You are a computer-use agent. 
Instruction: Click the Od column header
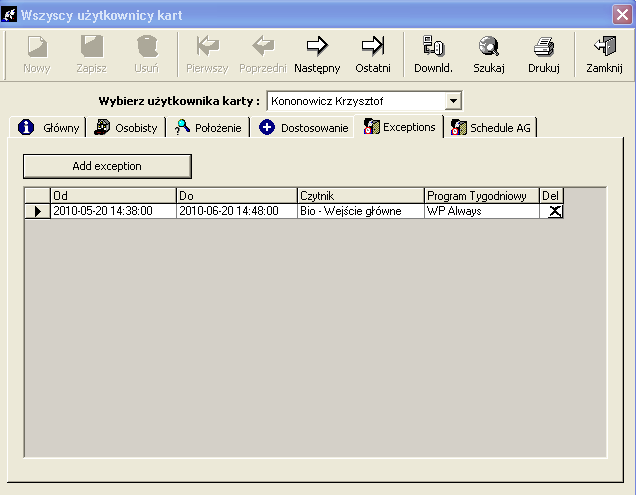113,196
